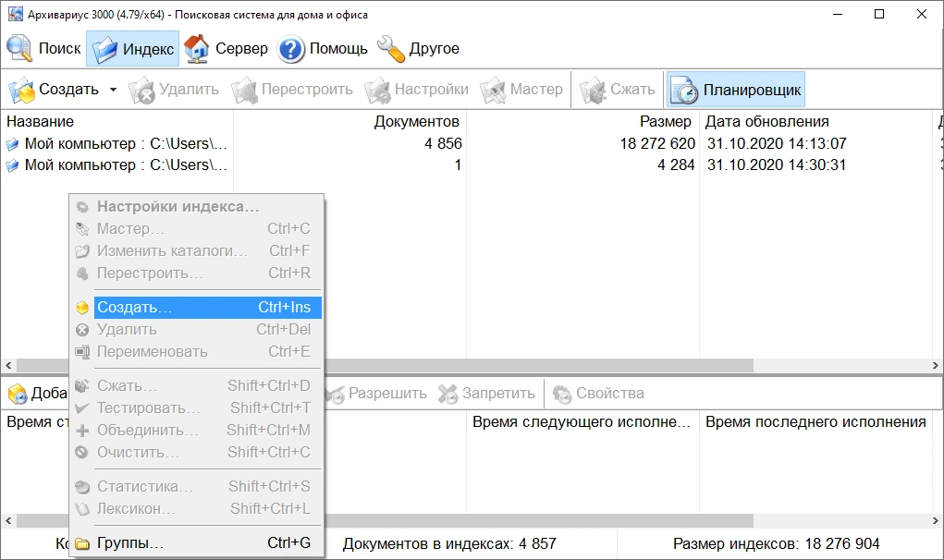Click the Разрешить scheduler button

click(377, 394)
